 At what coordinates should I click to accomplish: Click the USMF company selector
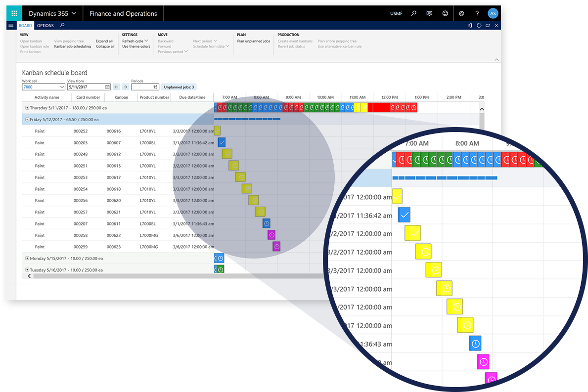coord(396,13)
